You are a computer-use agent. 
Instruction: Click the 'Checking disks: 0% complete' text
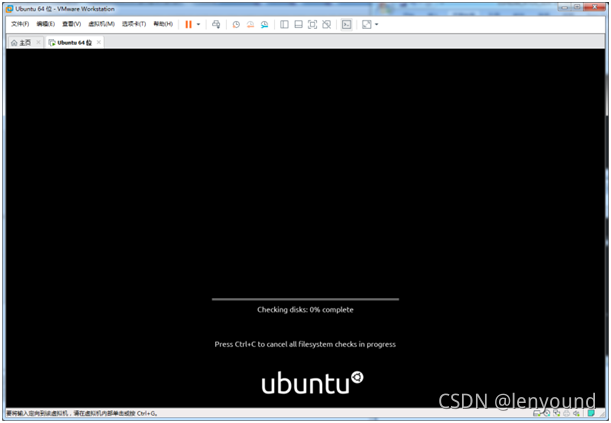(306, 310)
